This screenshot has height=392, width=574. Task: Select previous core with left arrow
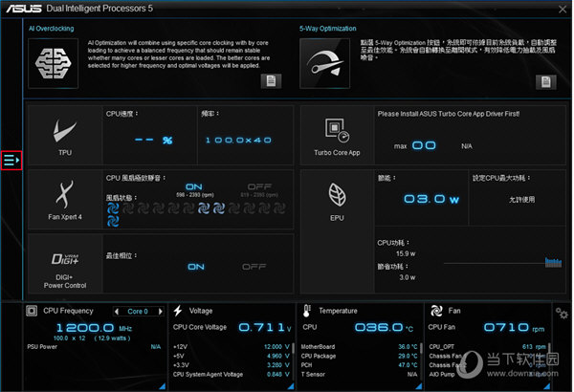(x=117, y=312)
